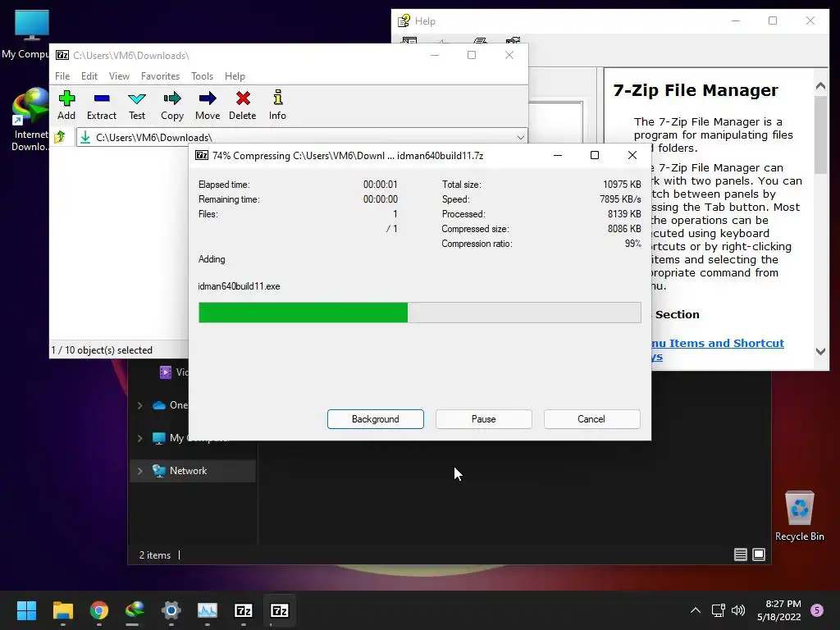Expand the My Computer tree node
The height and width of the screenshot is (630, 840).
click(x=139, y=438)
